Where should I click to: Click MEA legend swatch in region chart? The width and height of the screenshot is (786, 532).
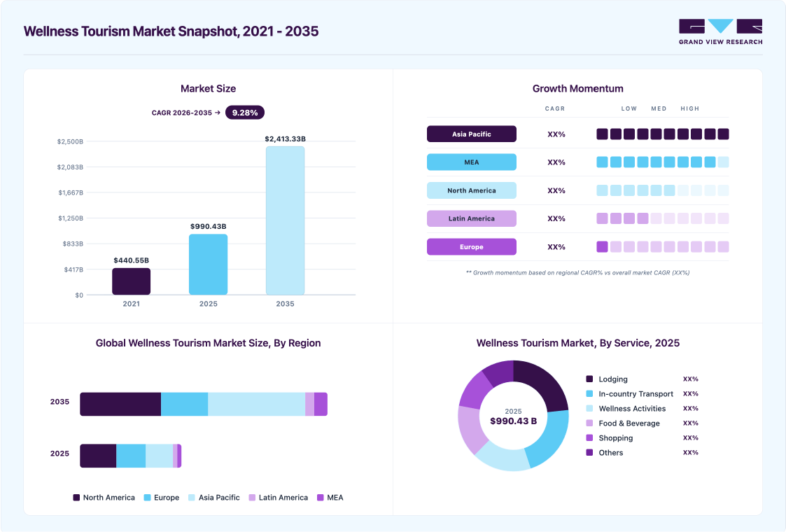[321, 498]
